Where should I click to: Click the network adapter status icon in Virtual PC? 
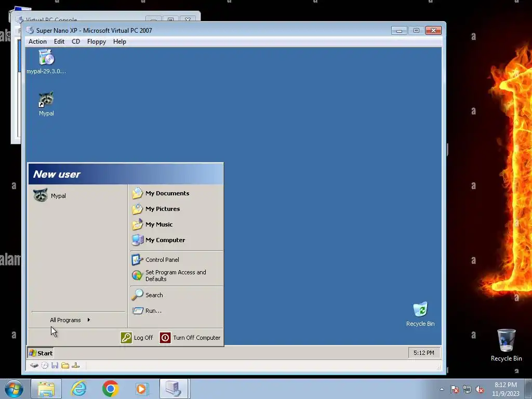76,365
